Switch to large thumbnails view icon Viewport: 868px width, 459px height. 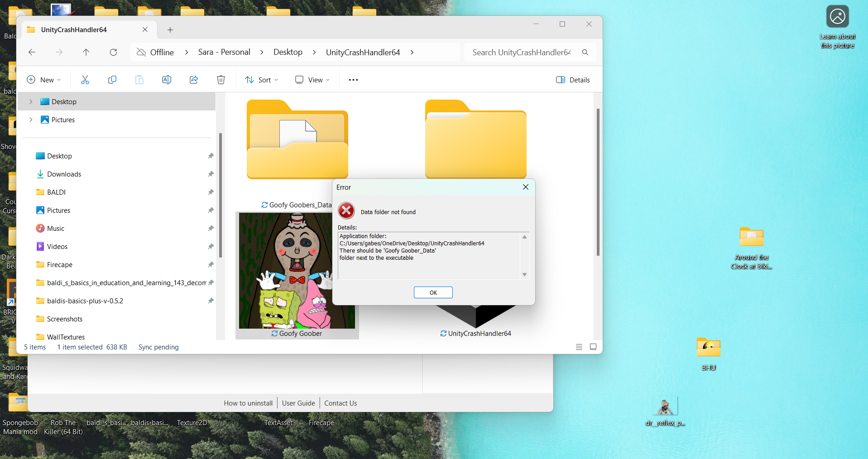tap(593, 347)
